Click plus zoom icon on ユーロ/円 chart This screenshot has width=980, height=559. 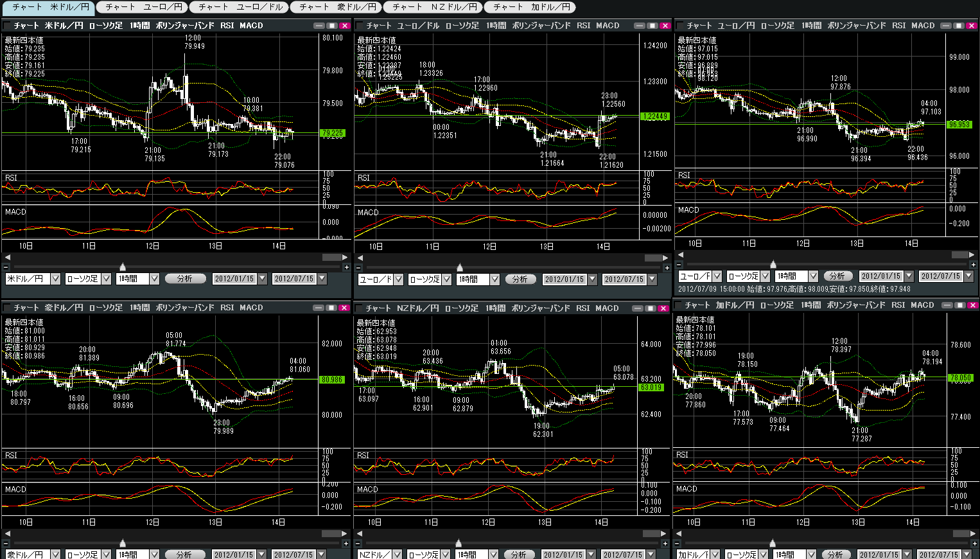974,264
